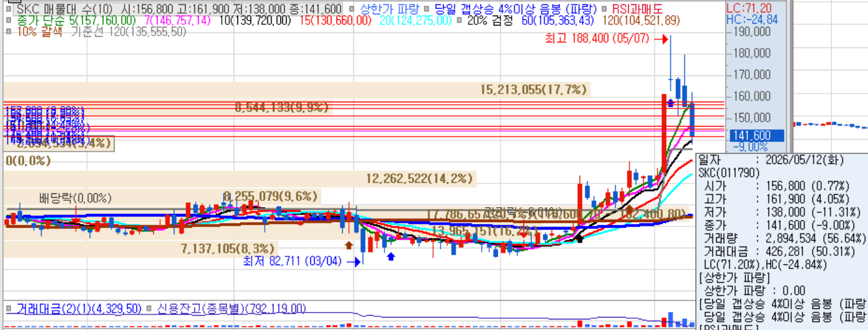The image size is (868, 330).
Task: Toggle the 20% 검정 indicator box
Action: 459,21
